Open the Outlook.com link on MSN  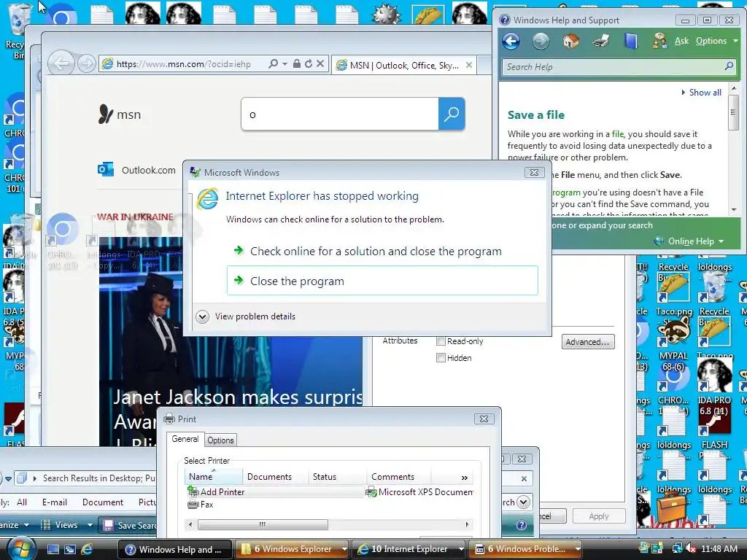[x=136, y=170]
